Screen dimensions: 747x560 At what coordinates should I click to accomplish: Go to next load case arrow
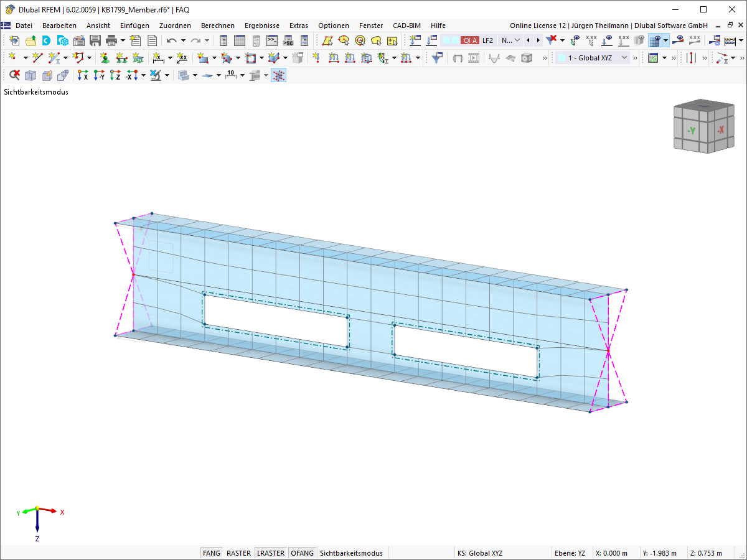tap(538, 40)
